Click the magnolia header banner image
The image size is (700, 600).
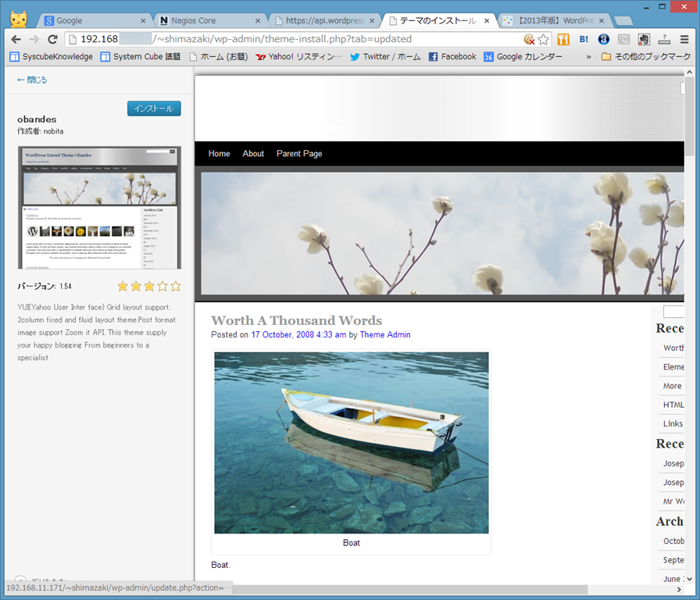click(442, 233)
